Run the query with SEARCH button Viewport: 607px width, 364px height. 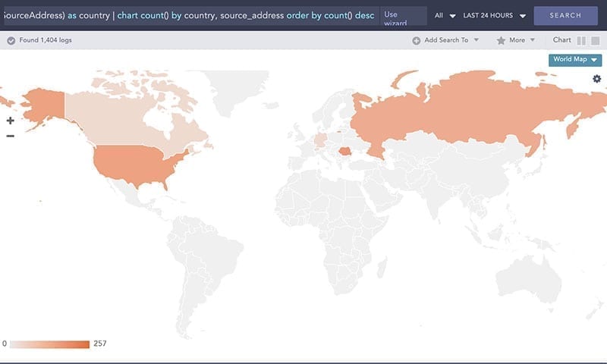coord(565,15)
